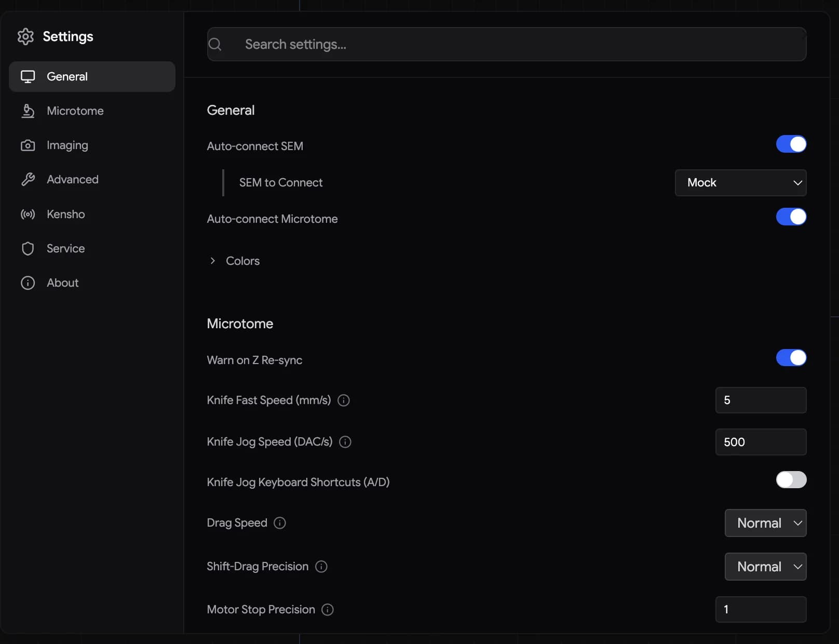Expand the Colors section
Viewport: 839px width, 644px height.
(213, 261)
